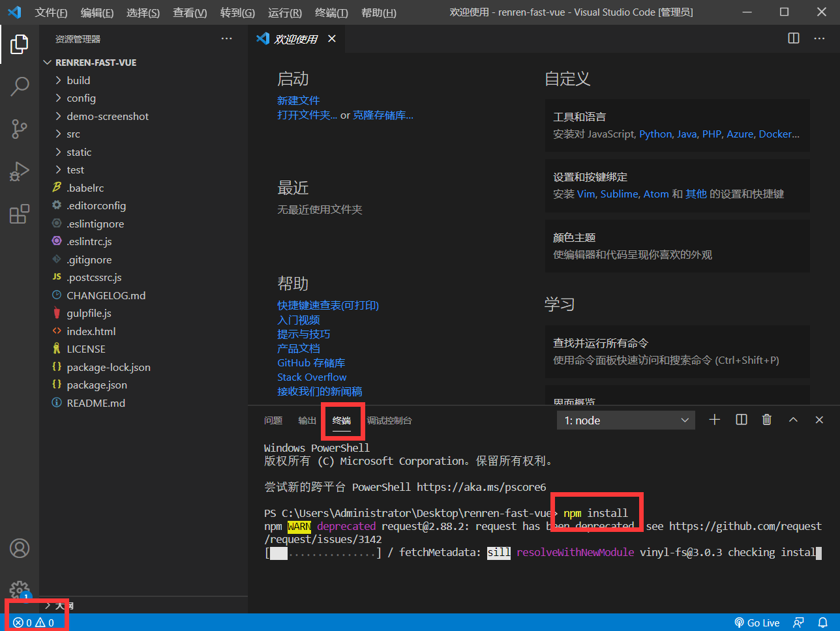Close the 欢迎使用 tab
The image size is (840, 631).
pos(331,39)
